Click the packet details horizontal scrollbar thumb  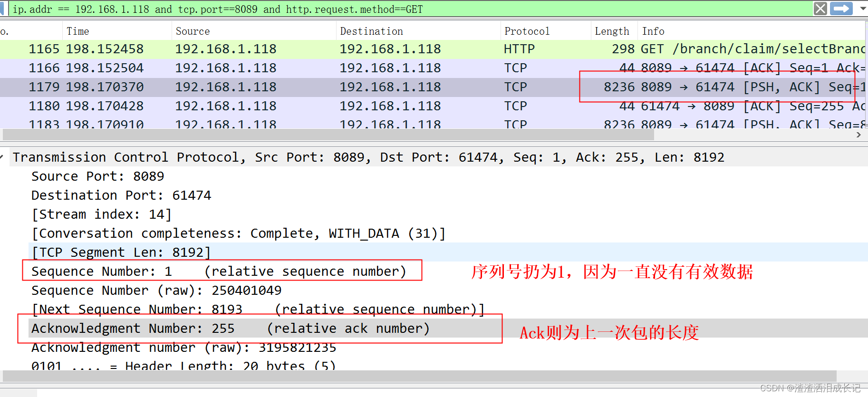419,376
